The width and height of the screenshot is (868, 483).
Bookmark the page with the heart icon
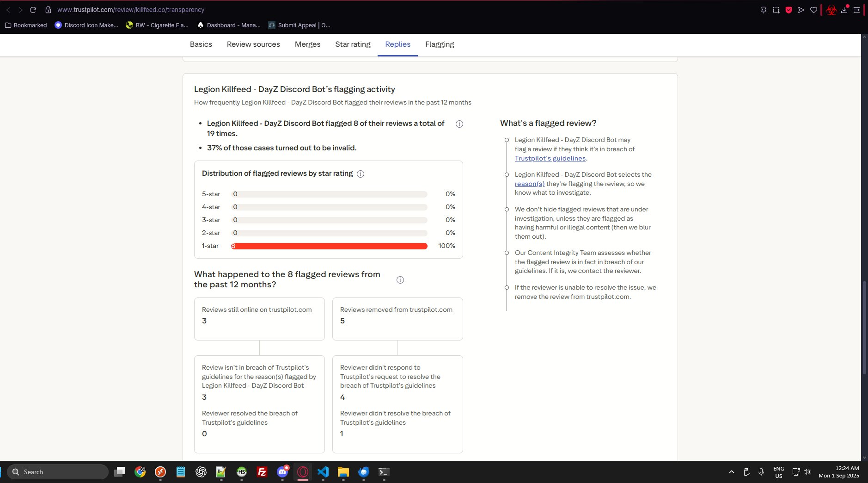coord(813,10)
